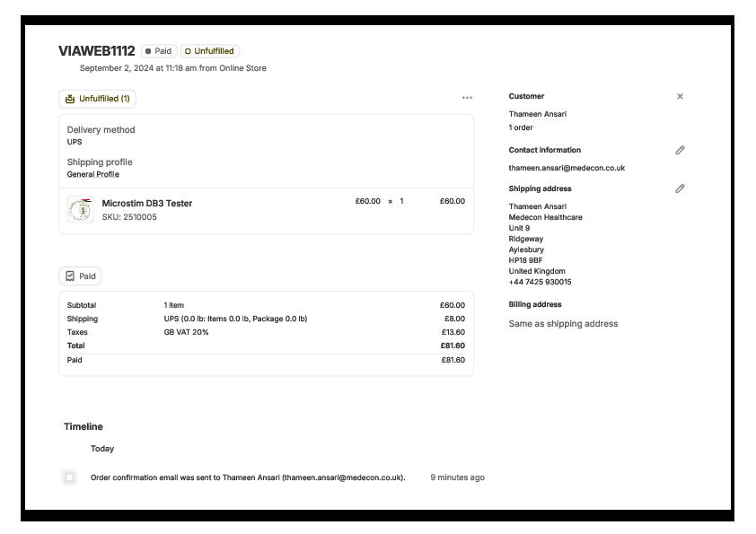The height and width of the screenshot is (534, 756).
Task: Click the Timeline section heading
Action: 84,426
